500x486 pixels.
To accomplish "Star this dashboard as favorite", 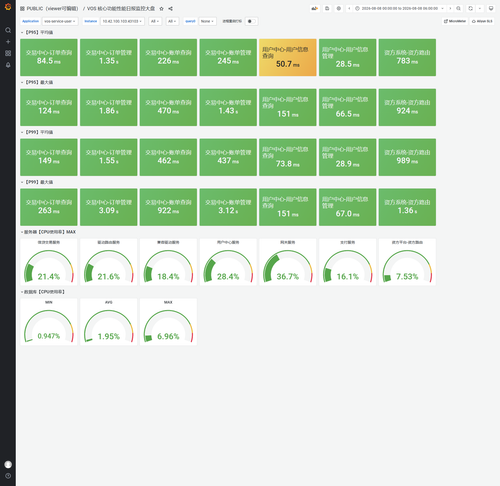I will (161, 9).
